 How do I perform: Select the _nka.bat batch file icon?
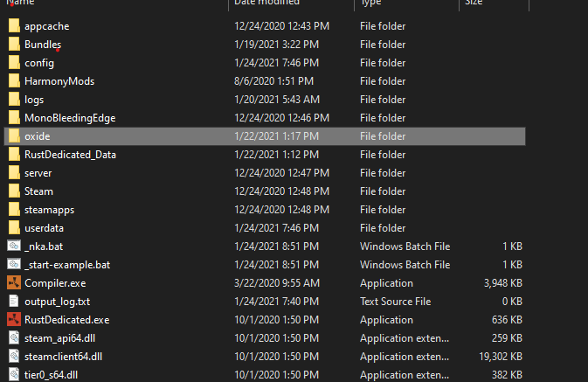click(14, 247)
